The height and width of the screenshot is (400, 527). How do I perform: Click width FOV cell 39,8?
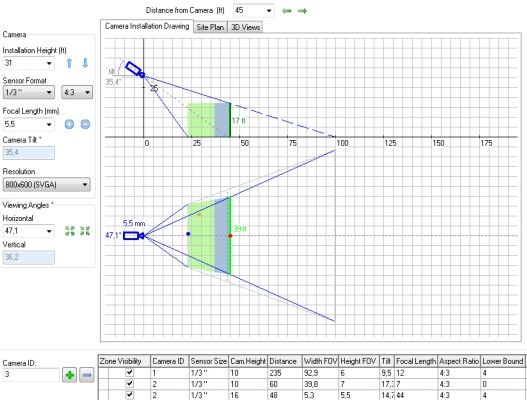pos(320,384)
